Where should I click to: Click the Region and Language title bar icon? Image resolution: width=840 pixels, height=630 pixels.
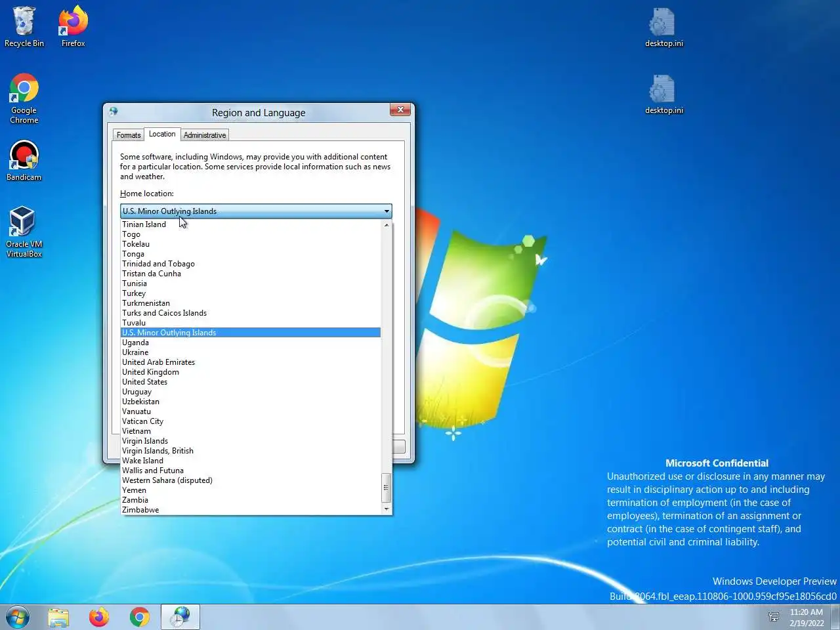click(114, 112)
